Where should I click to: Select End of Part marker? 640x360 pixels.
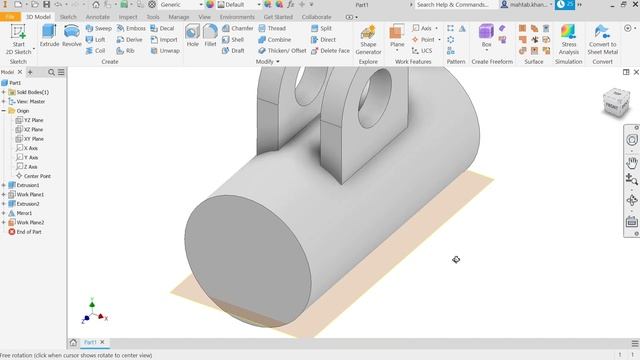pyautogui.click(x=25, y=232)
